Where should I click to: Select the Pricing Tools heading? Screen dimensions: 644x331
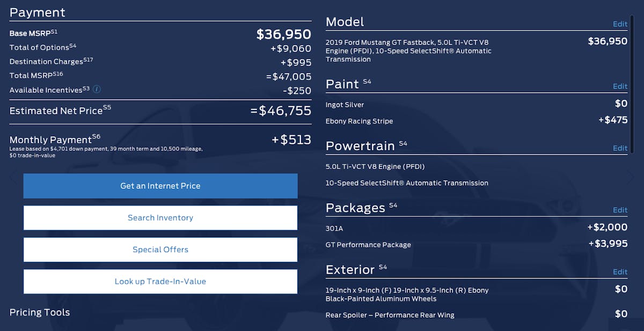[40, 312]
